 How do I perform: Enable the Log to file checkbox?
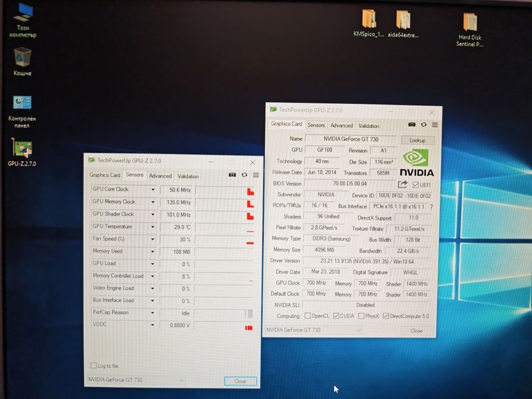click(94, 365)
